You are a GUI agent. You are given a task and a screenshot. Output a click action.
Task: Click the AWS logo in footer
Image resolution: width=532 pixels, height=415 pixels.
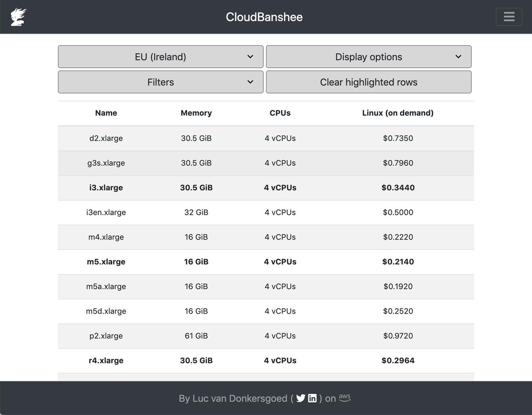click(x=344, y=397)
